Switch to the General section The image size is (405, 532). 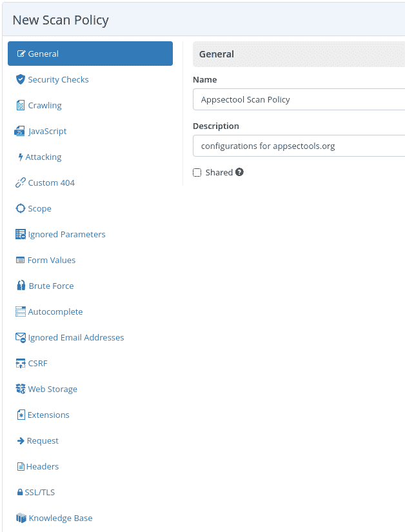click(90, 53)
